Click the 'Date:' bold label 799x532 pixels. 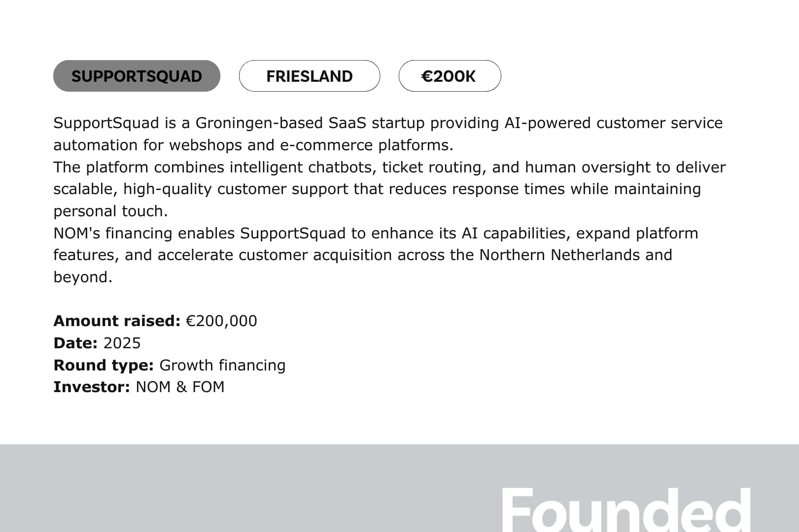[x=75, y=343]
